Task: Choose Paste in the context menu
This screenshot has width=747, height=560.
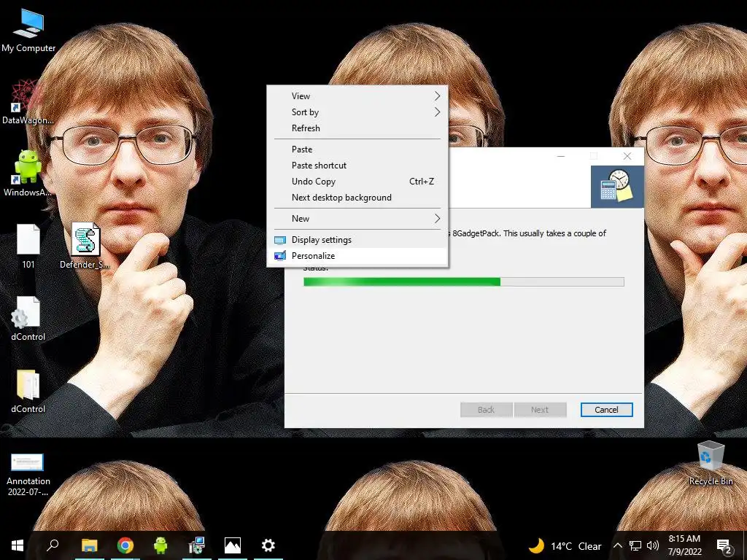Action: click(357, 149)
